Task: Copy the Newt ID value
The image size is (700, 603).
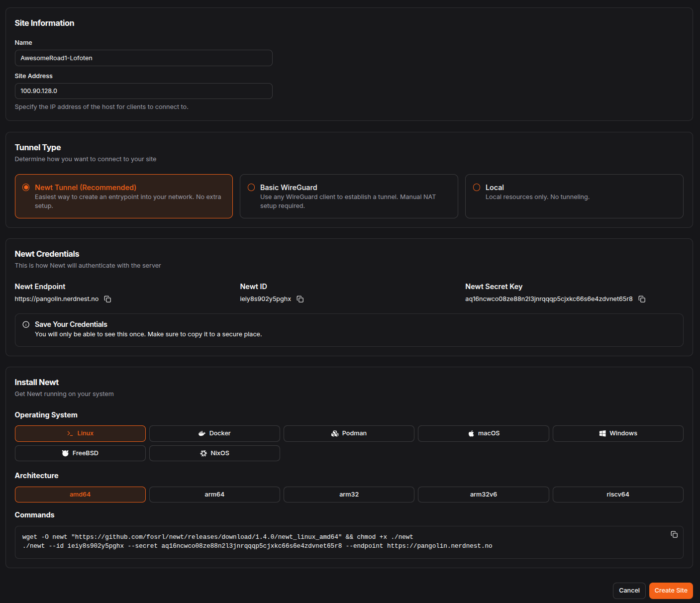Action: pos(300,299)
